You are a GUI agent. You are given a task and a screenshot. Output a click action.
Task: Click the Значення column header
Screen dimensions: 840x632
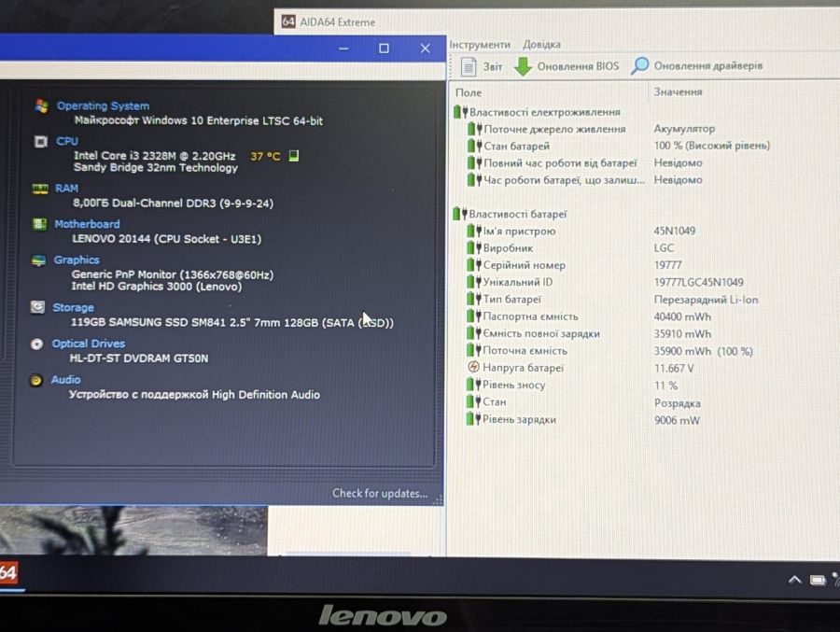click(x=678, y=91)
